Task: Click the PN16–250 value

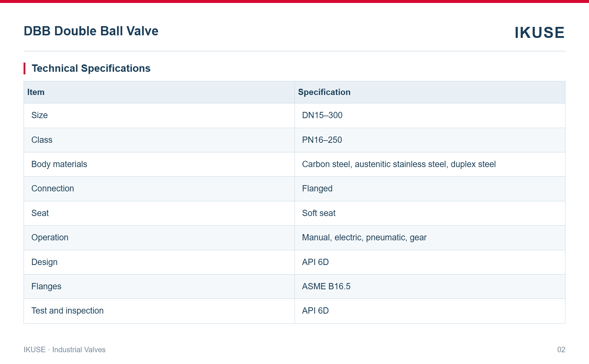Action: click(x=322, y=140)
